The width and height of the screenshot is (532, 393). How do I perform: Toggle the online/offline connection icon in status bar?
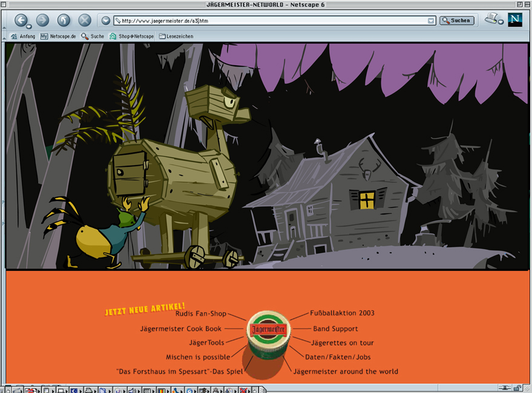pyautogui.click(x=505, y=388)
